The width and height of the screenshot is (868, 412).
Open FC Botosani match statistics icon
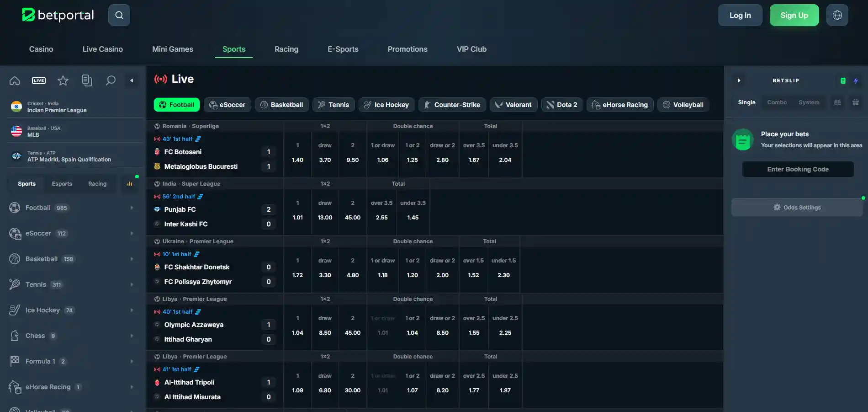click(x=198, y=139)
